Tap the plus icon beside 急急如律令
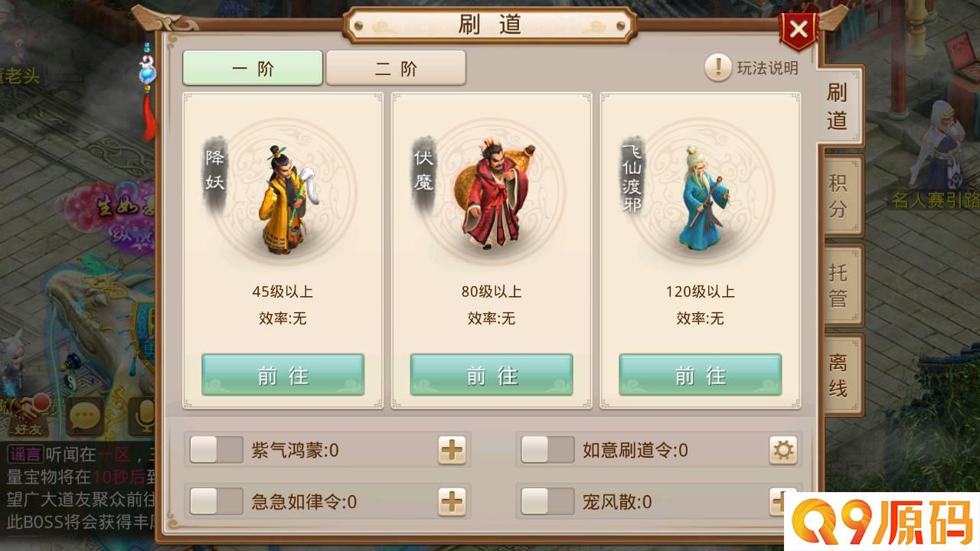The width and height of the screenshot is (980, 551). (x=452, y=502)
